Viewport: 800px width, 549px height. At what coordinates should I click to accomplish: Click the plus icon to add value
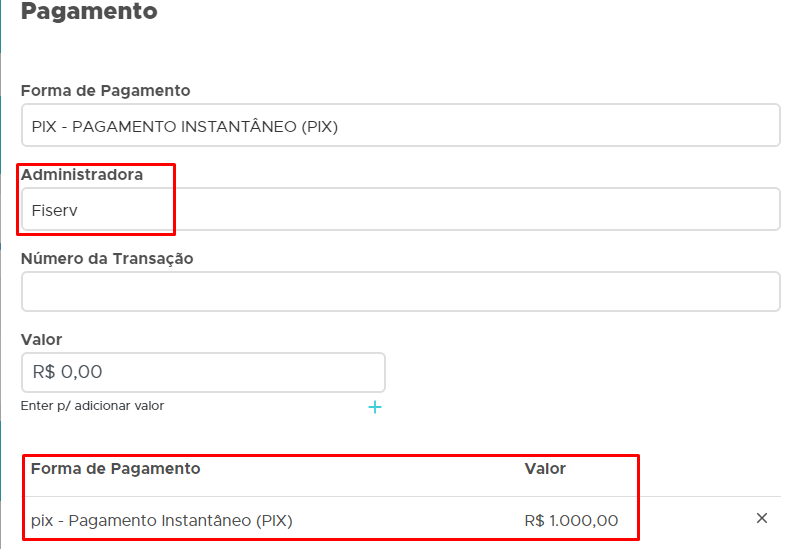coord(375,407)
